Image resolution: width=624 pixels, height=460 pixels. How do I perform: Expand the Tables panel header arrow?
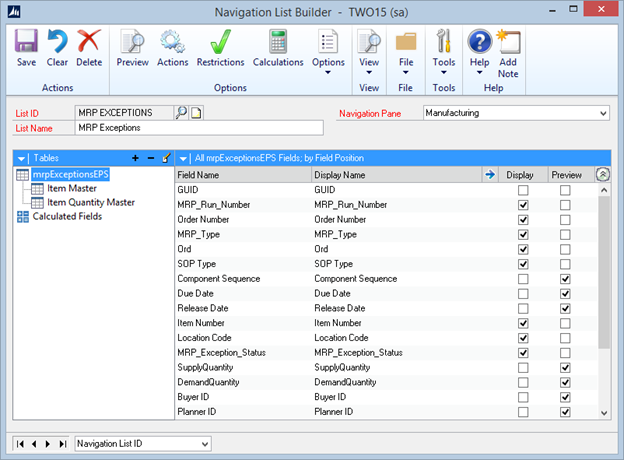pos(21,159)
